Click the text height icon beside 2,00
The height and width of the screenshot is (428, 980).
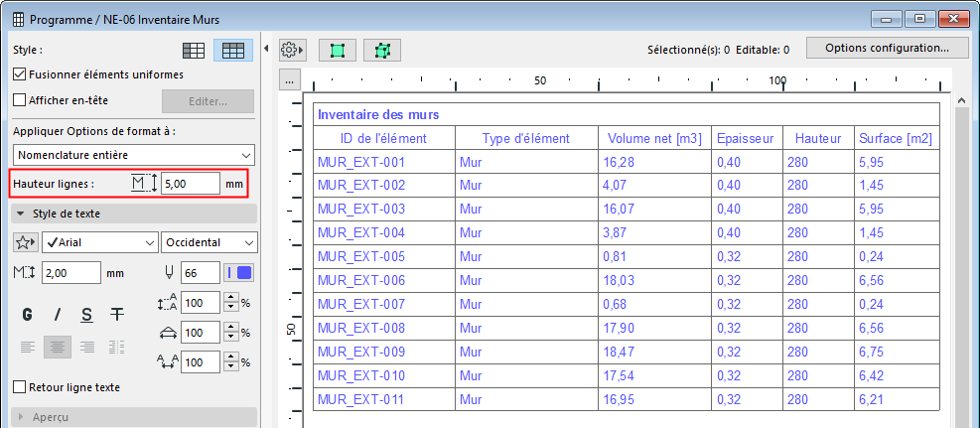(26, 273)
